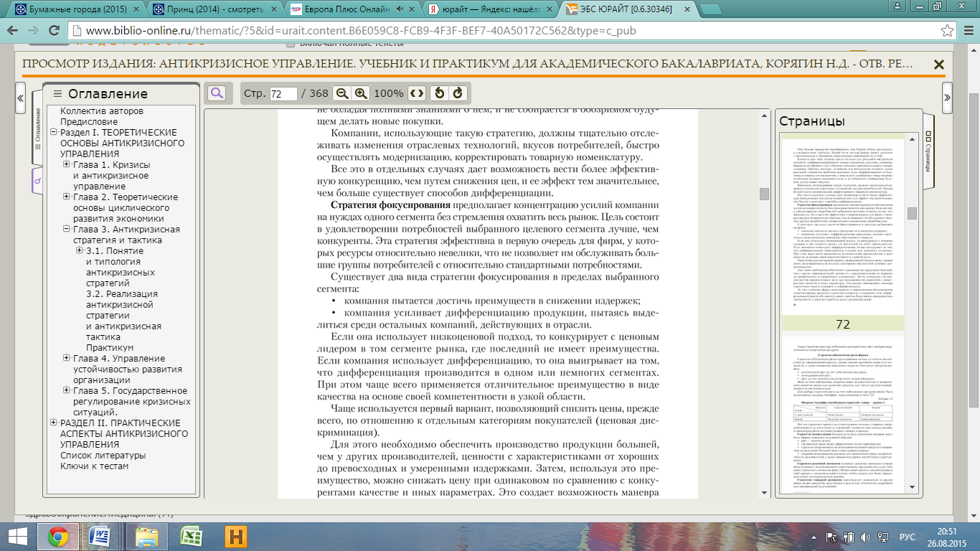980x551 pixels.
Task: Rotate page clockwise
Action: click(458, 93)
